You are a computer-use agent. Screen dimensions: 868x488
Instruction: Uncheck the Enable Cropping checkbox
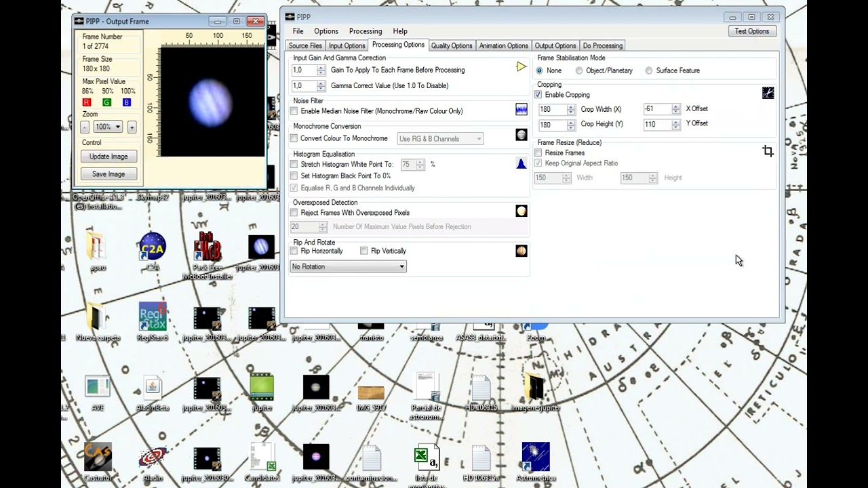pos(538,95)
